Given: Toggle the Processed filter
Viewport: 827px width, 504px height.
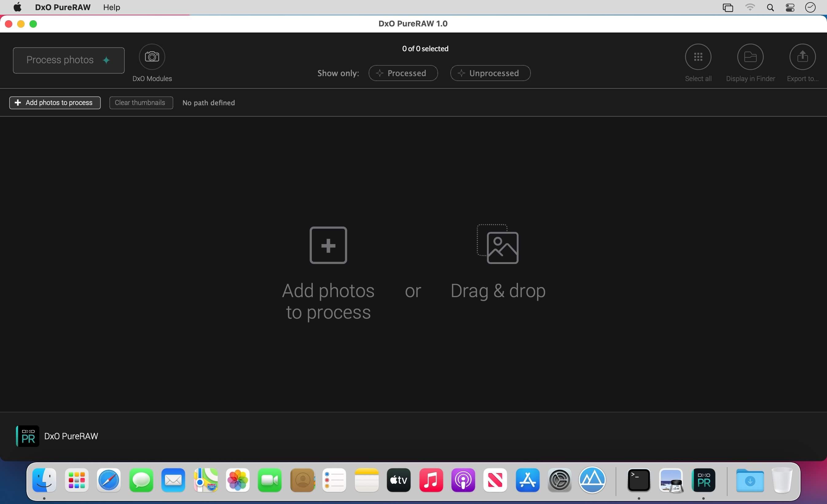Looking at the screenshot, I should pyautogui.click(x=403, y=73).
